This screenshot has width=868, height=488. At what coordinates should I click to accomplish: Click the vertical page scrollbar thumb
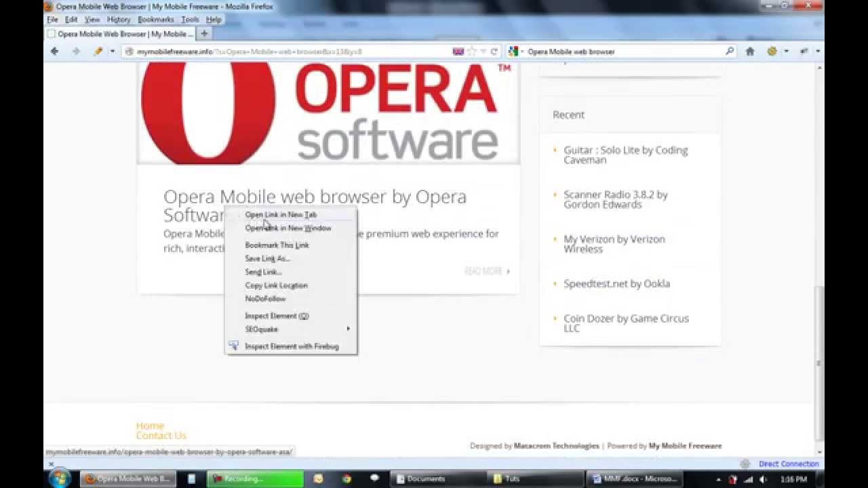click(x=819, y=363)
